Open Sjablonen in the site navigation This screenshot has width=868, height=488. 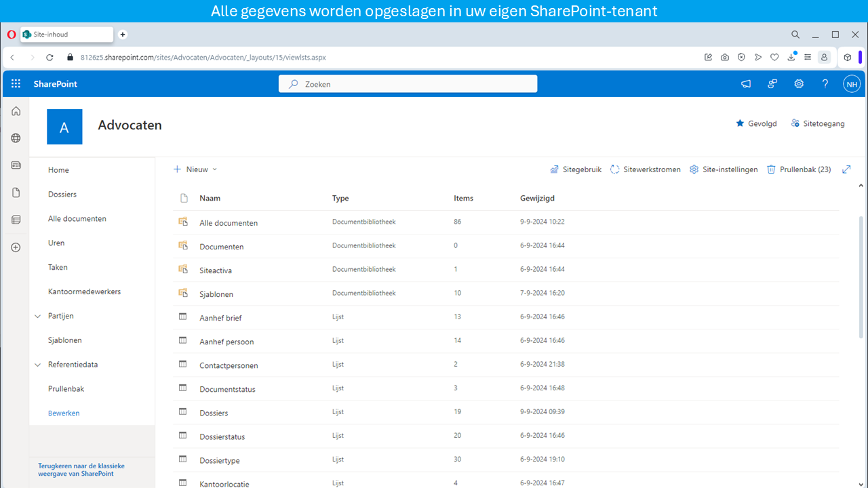click(65, 340)
